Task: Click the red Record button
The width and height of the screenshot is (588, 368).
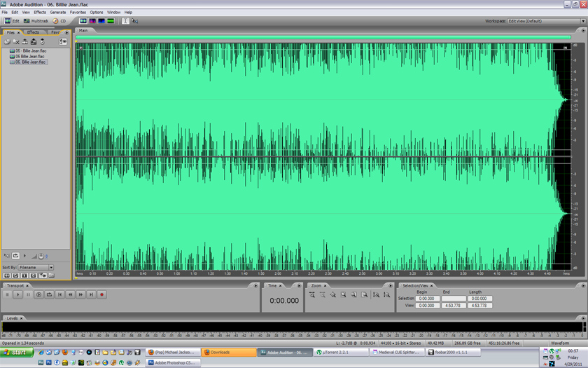Action: tap(101, 295)
